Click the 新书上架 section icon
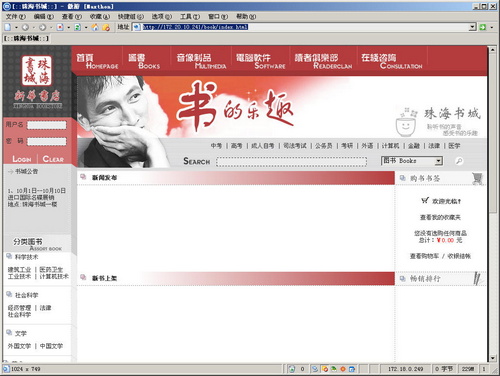Screen dimensions: 500x376 (x=83, y=277)
